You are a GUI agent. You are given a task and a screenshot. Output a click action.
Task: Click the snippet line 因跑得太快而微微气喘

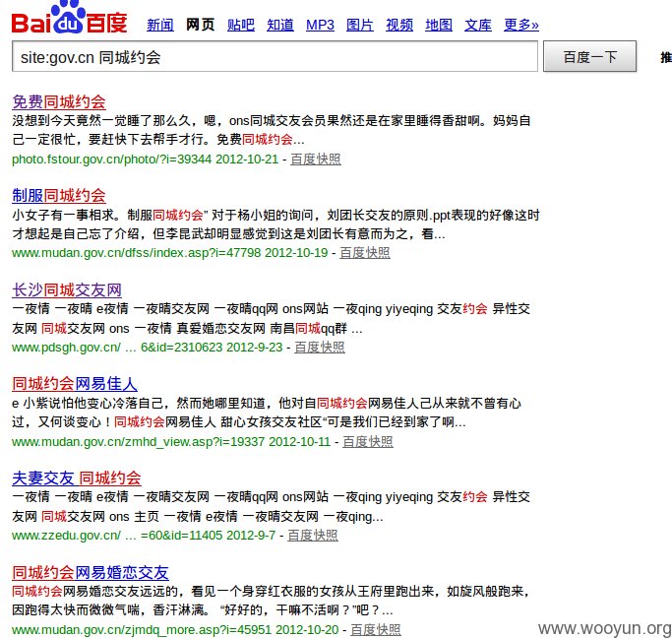click(203, 610)
